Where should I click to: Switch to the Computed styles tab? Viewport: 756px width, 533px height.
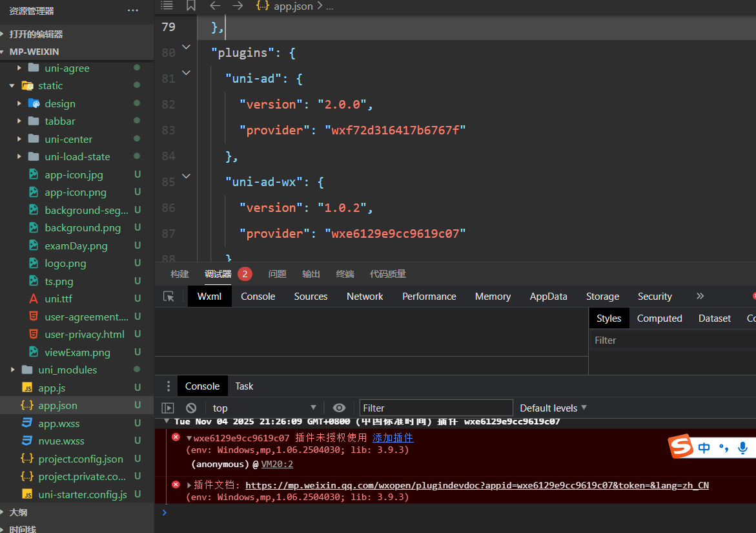coord(659,319)
